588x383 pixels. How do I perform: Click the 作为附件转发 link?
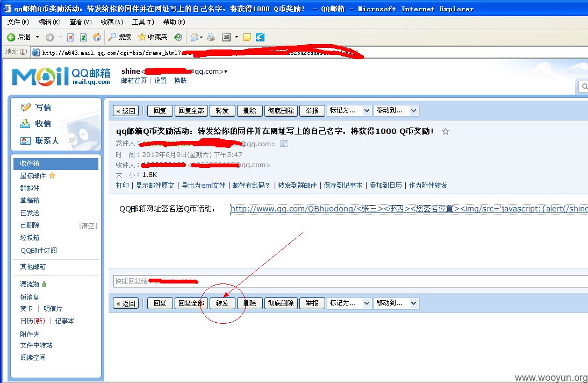click(428, 186)
